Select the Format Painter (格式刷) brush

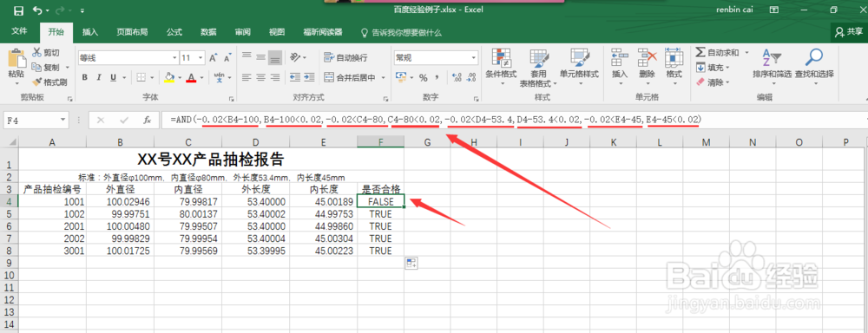(x=37, y=82)
